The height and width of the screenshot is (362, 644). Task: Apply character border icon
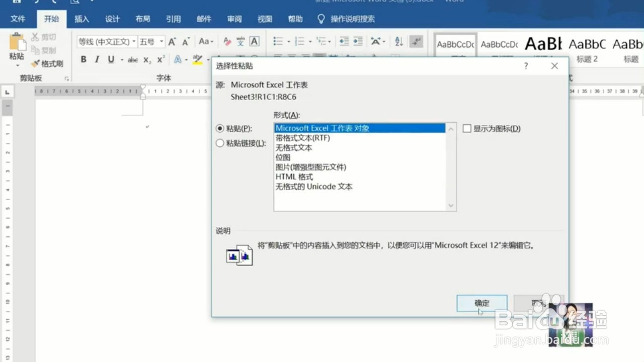tap(255, 42)
